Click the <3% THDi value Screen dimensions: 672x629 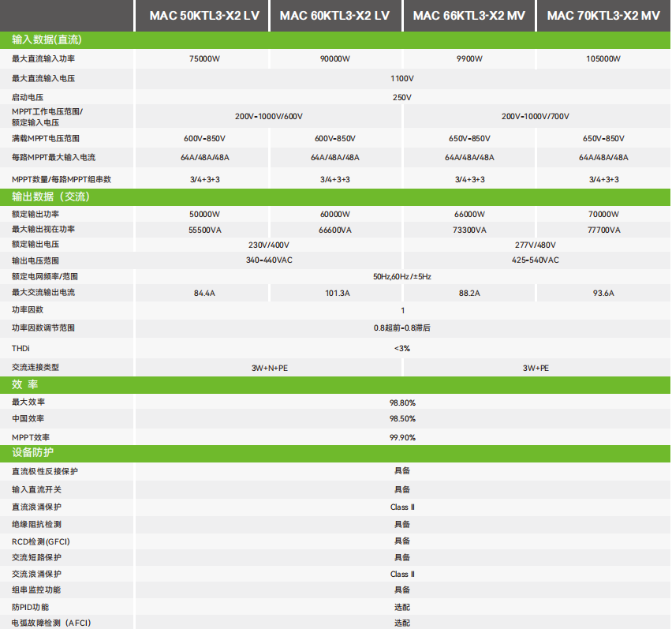[402, 348]
